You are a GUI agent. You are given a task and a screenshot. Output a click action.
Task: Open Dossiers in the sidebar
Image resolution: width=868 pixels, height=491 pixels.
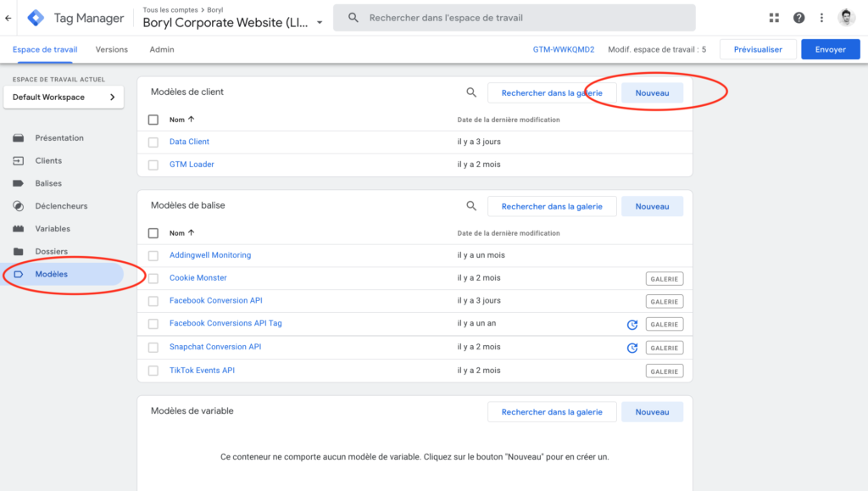(x=52, y=251)
